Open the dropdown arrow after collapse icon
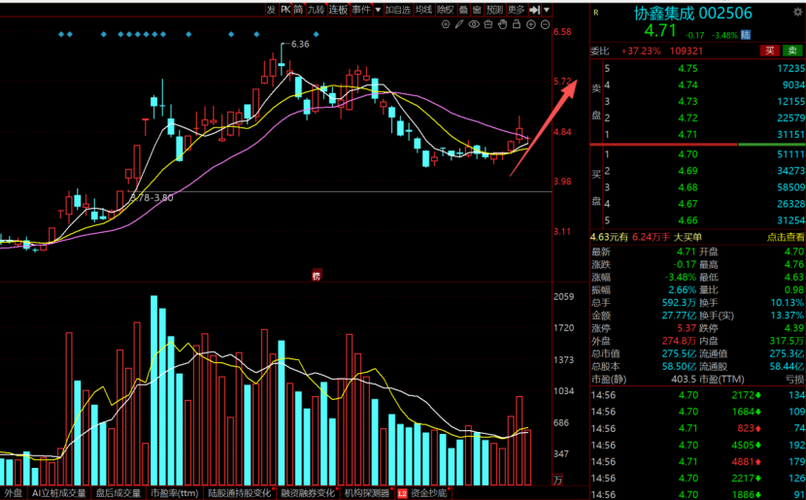The image size is (806, 500). pyautogui.click(x=546, y=9)
